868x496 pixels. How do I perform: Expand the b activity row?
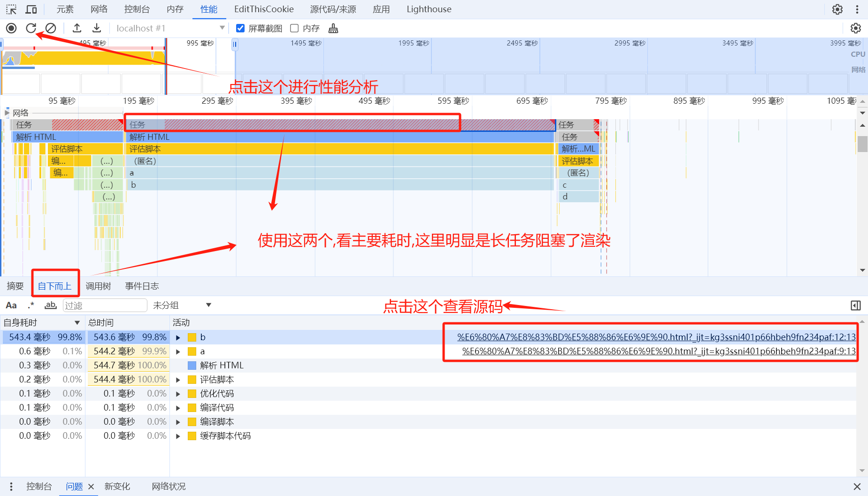(x=178, y=337)
